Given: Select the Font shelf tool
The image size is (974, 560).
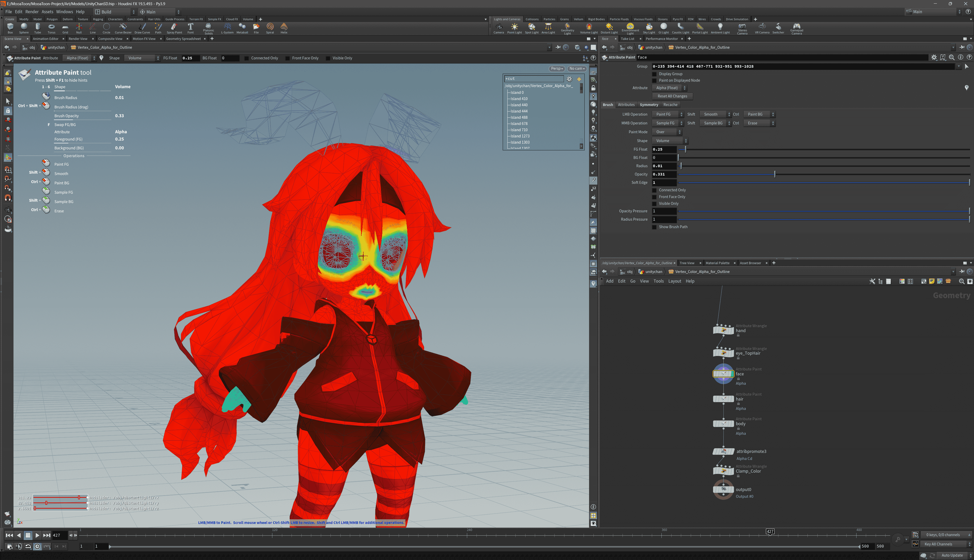Looking at the screenshot, I should (190, 28).
